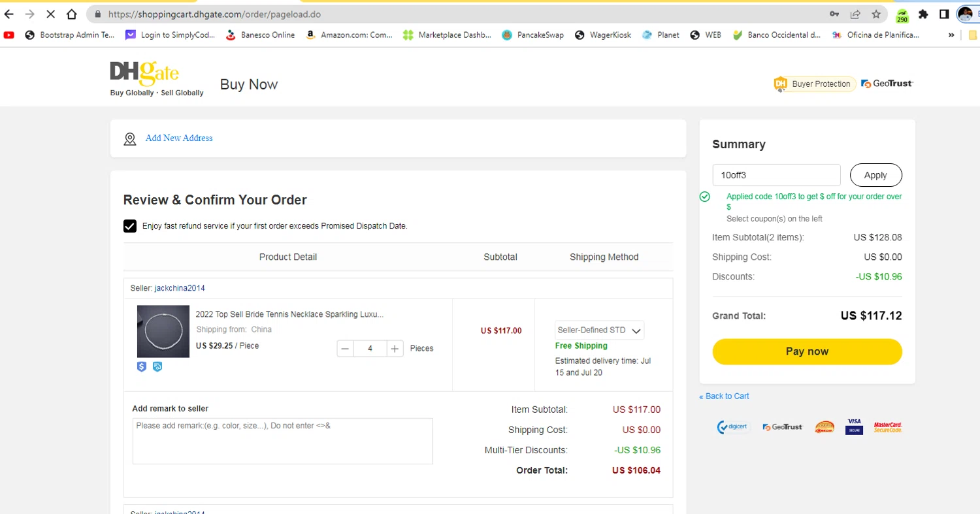Click the Add New Address link
This screenshot has height=514, width=980.
click(x=179, y=138)
